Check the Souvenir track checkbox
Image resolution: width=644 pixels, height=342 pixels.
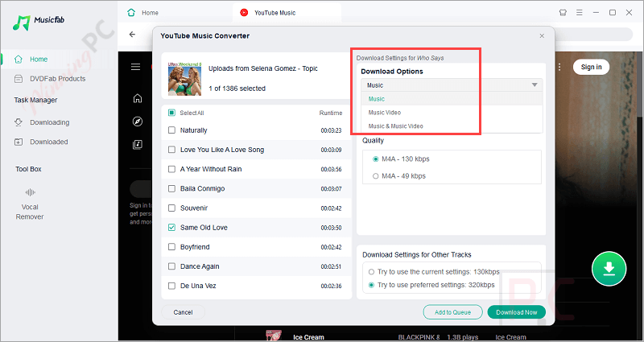coord(171,208)
